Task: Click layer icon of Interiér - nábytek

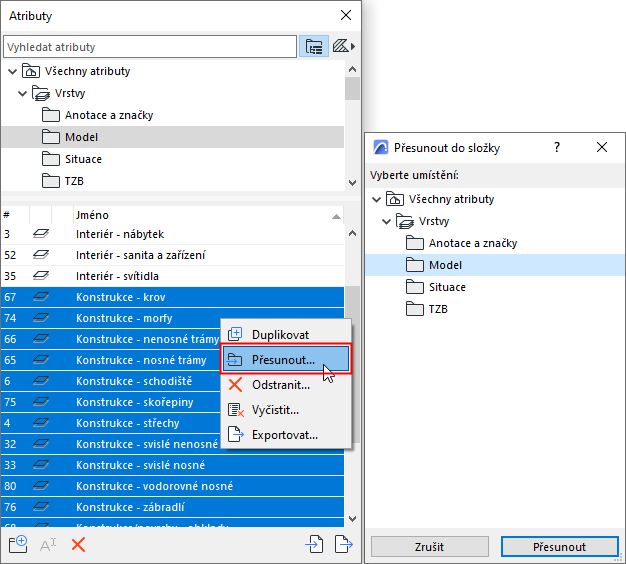Action: 41,234
